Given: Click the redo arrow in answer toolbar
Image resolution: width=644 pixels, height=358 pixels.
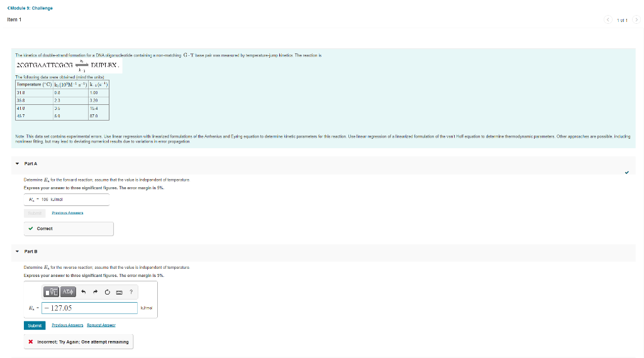Looking at the screenshot, I should (x=96, y=292).
